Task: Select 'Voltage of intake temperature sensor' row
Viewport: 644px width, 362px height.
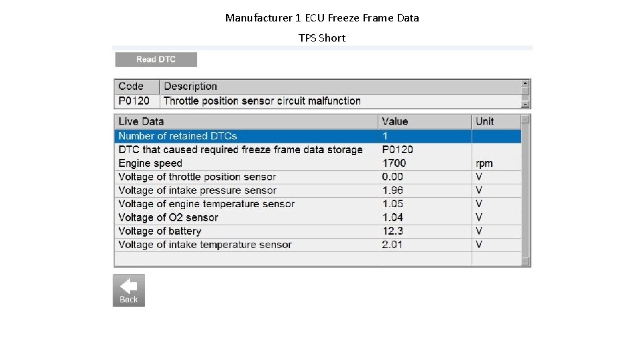Action: 318,245
